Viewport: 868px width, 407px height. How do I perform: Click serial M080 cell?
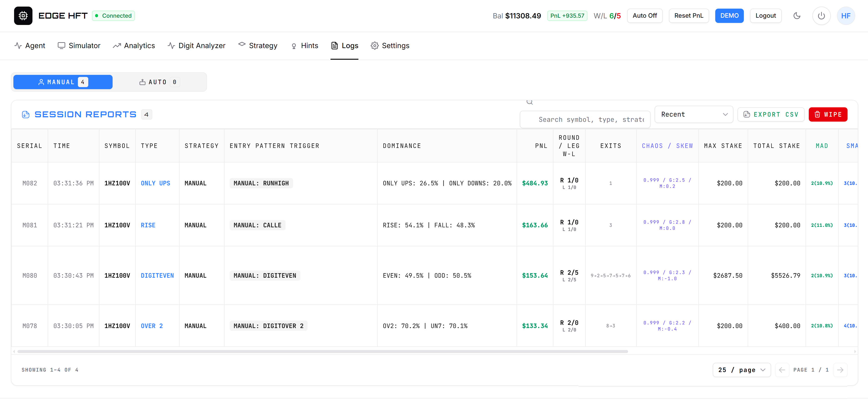click(x=30, y=276)
